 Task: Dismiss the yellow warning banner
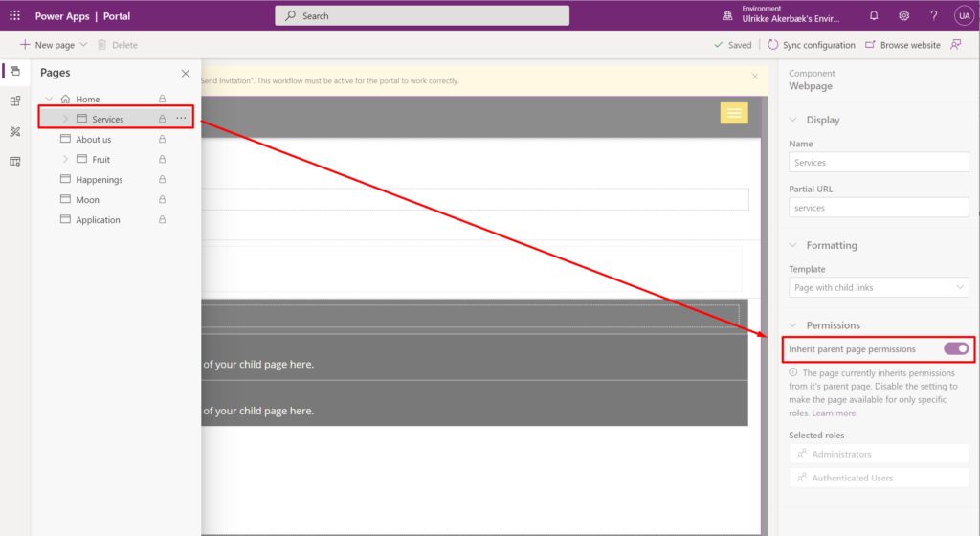click(x=755, y=77)
